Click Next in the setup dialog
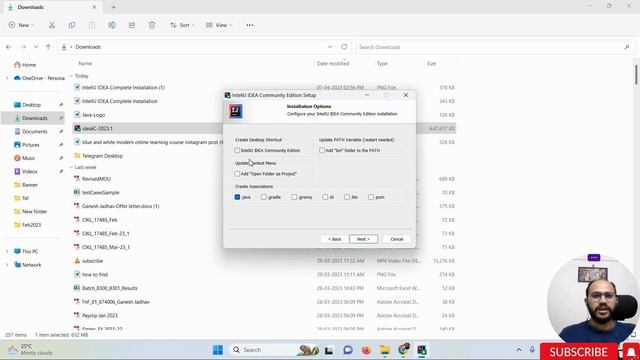 point(363,239)
